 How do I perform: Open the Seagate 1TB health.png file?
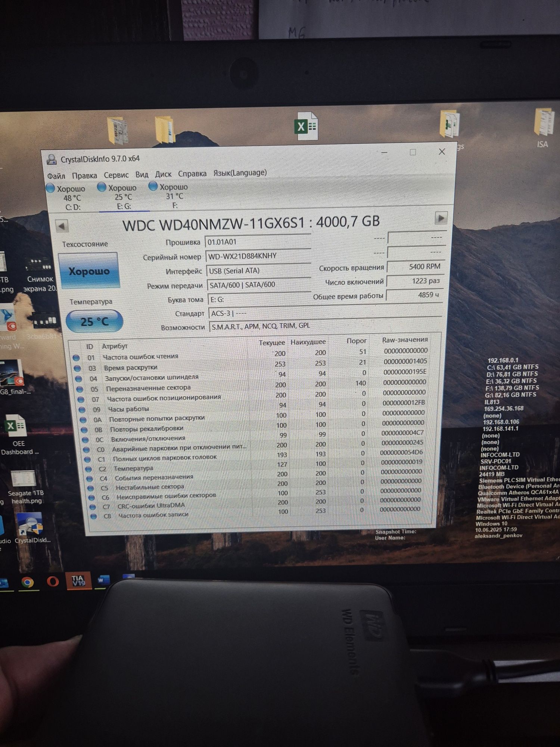(x=26, y=487)
